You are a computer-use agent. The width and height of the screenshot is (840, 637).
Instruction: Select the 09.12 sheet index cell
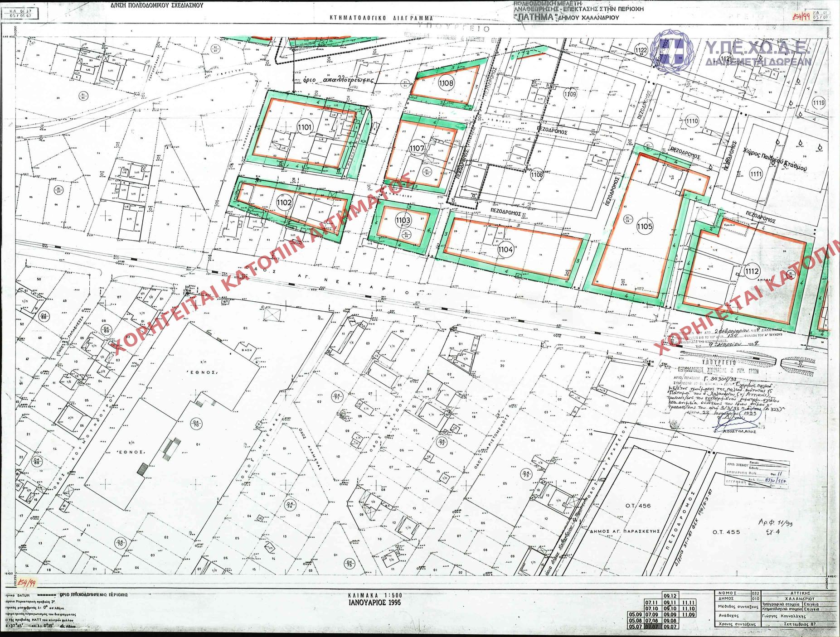point(670,596)
